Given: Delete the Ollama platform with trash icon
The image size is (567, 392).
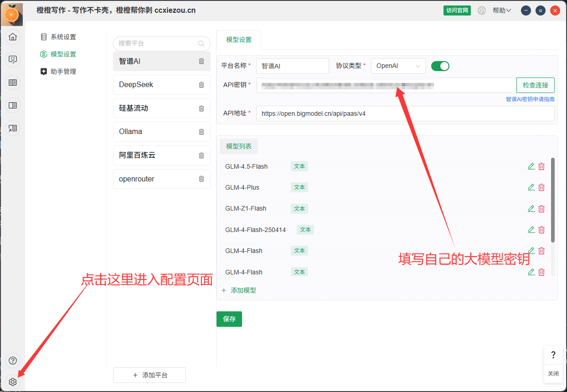Looking at the screenshot, I should click(201, 132).
